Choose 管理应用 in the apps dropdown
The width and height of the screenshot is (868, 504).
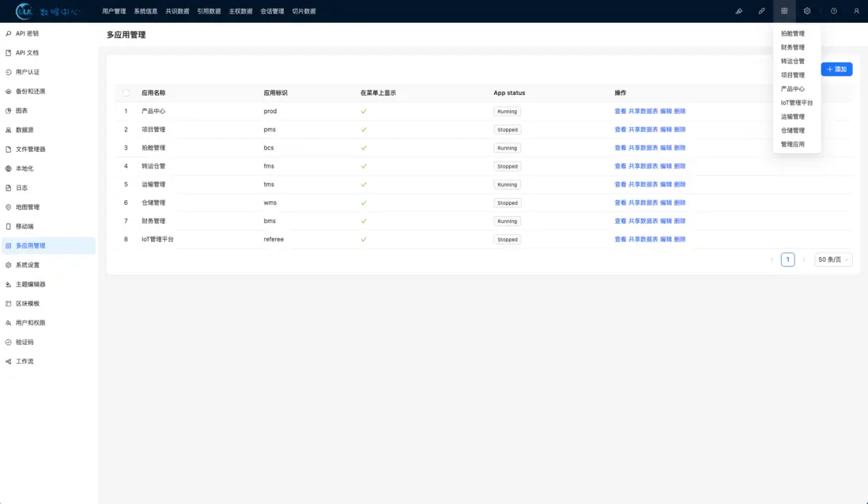pos(797,145)
